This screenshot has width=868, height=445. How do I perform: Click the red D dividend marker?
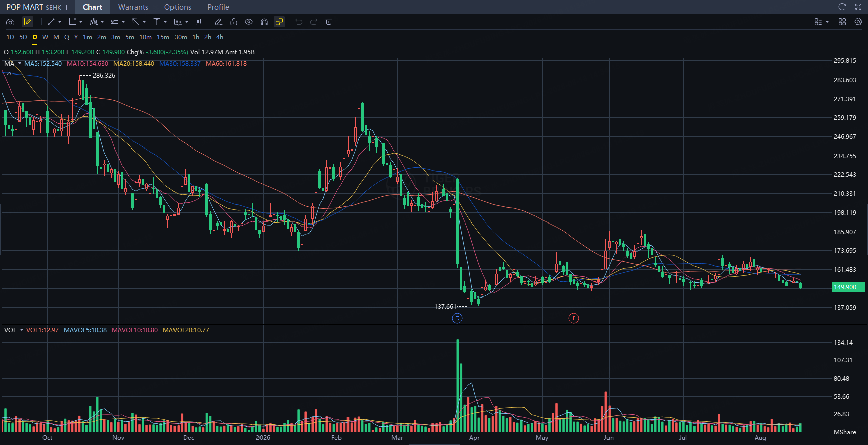[574, 318]
